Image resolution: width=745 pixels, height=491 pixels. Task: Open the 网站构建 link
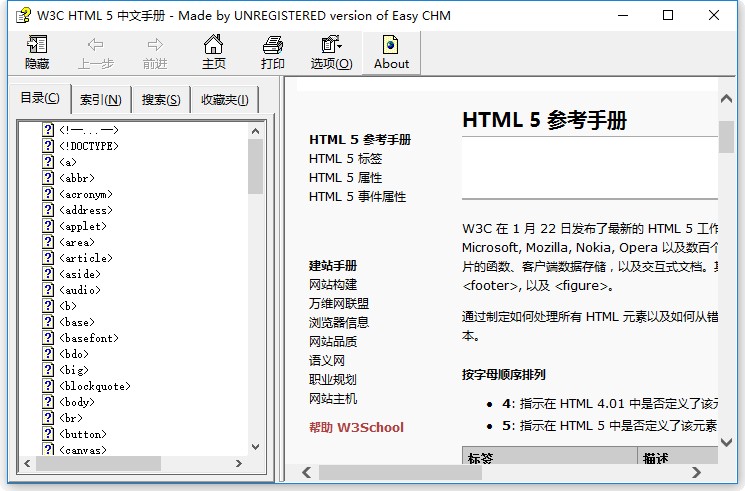[333, 285]
